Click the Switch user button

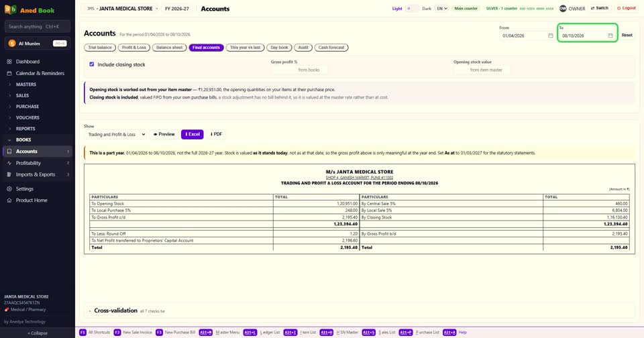(600, 8)
